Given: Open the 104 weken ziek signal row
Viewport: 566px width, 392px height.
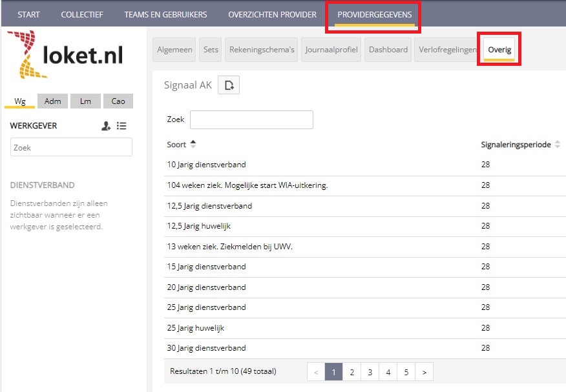Looking at the screenshot, I should pos(247,185).
